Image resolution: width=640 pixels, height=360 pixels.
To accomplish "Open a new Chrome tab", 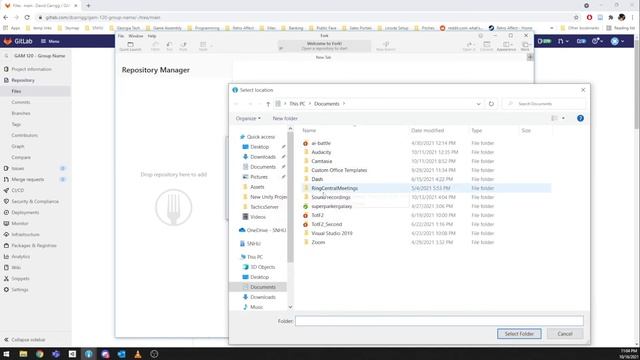I will [x=88, y=6].
